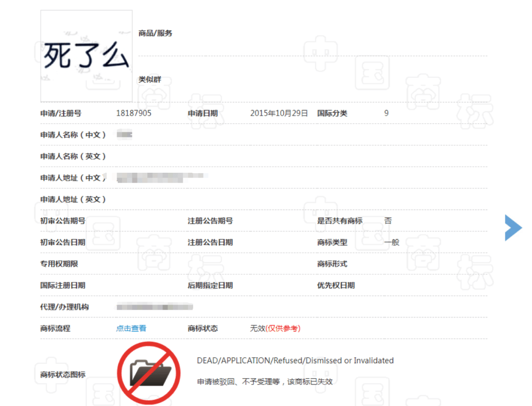532x406 pixels.
Task: Click the 商标流程 label
Action: [x=55, y=328]
